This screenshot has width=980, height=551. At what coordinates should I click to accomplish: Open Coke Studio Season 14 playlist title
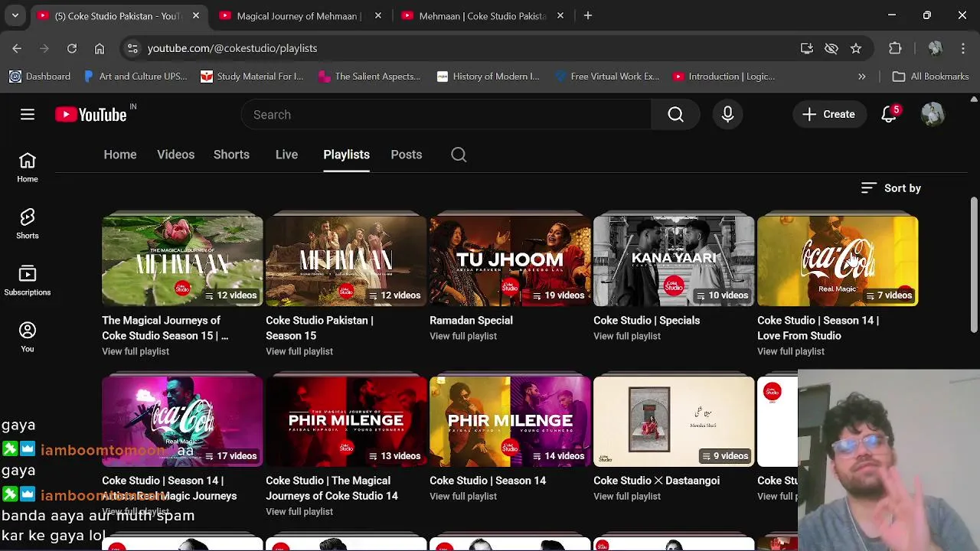click(488, 481)
